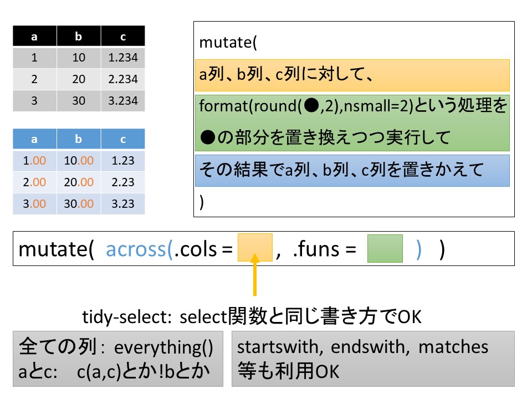
Task: Click the small orange box after .cols =
Action: [255, 248]
